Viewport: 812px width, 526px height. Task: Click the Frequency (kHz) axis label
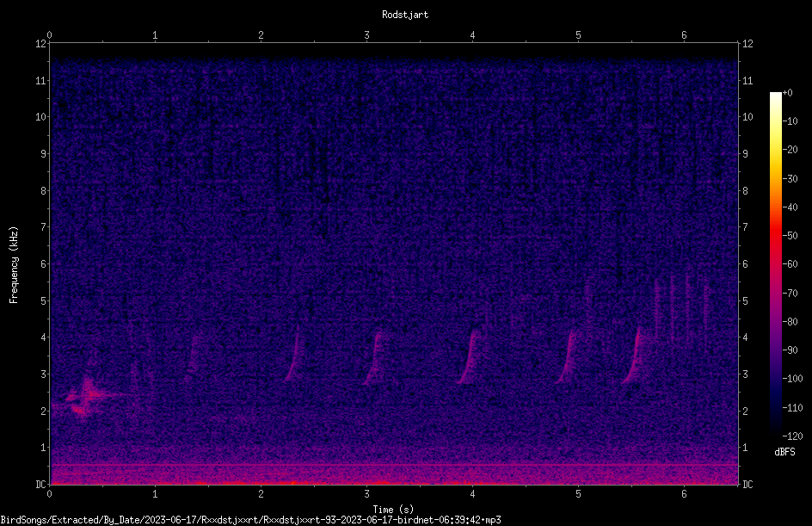click(14, 265)
